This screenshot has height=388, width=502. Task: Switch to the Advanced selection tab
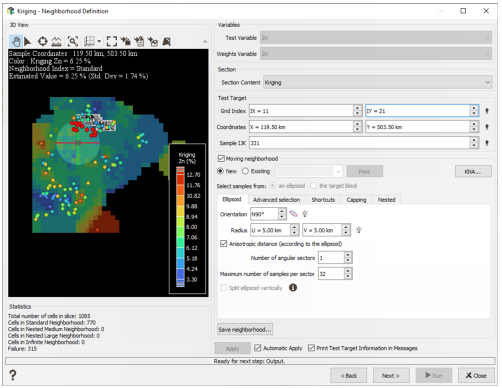click(x=277, y=200)
